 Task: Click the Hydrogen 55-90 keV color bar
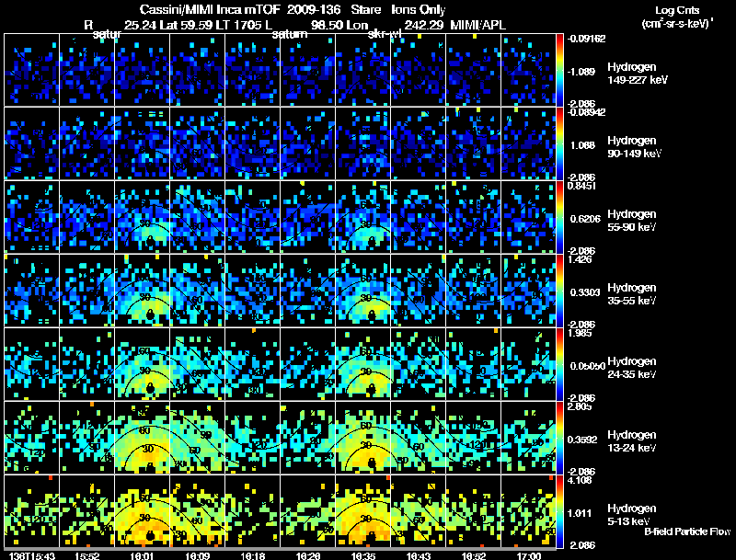(559, 217)
